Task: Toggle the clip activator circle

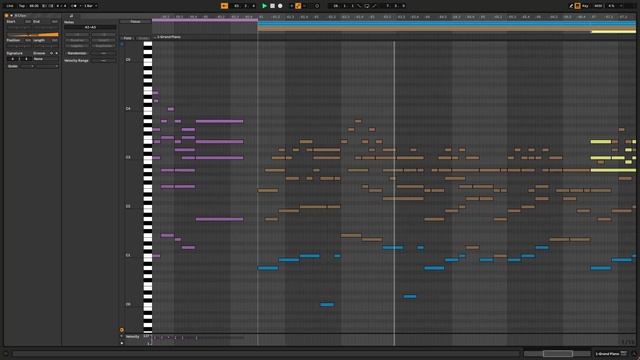Action: tap(7, 16)
